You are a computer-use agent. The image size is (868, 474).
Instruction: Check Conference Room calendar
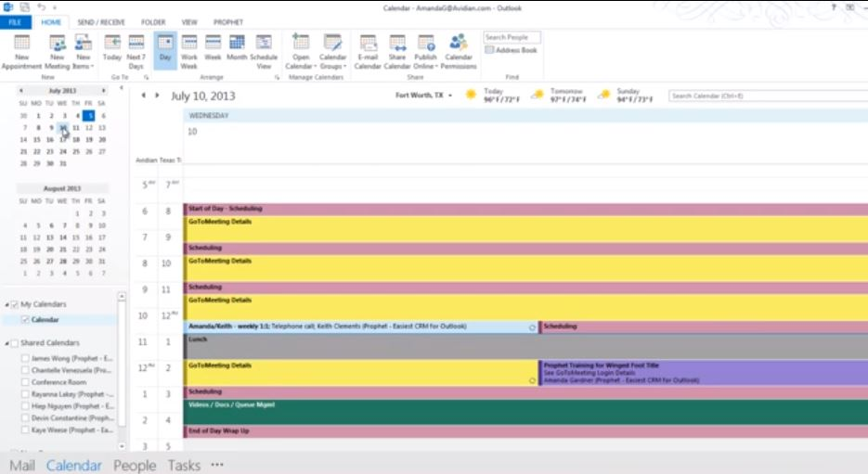(x=25, y=382)
